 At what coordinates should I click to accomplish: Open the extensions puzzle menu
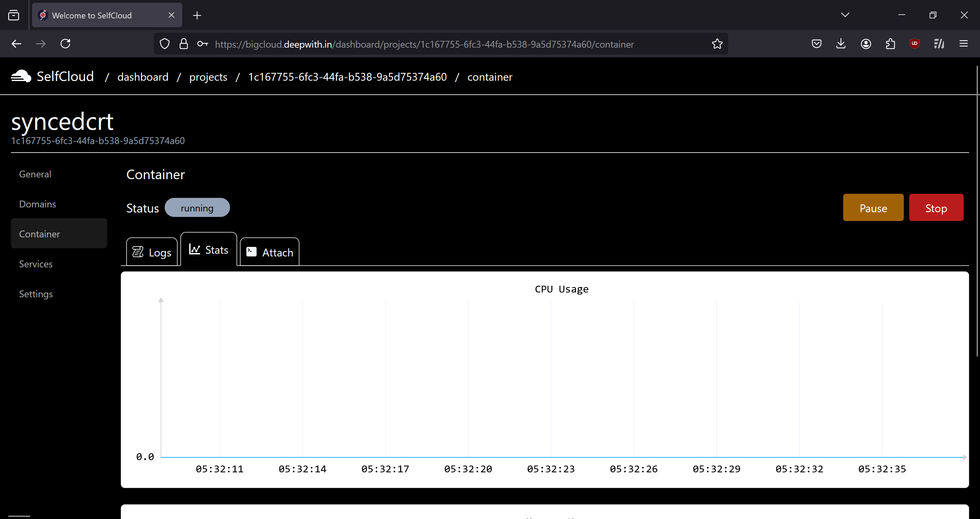coord(890,43)
